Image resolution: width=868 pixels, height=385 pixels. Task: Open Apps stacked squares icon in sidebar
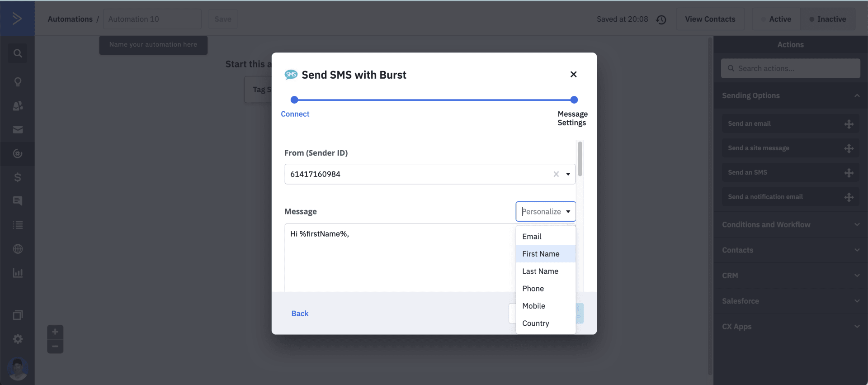tap(18, 315)
